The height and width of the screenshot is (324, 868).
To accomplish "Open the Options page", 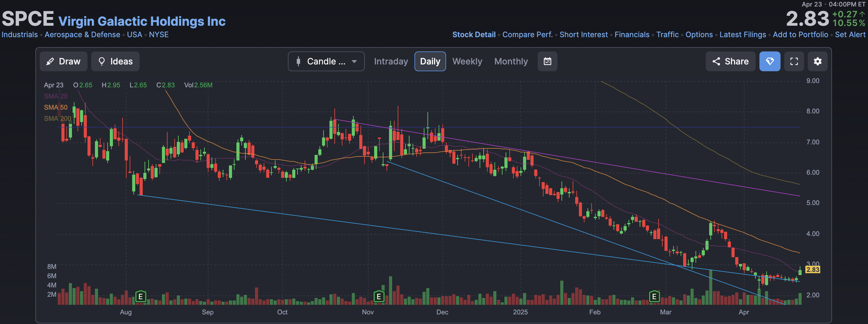I will [699, 35].
